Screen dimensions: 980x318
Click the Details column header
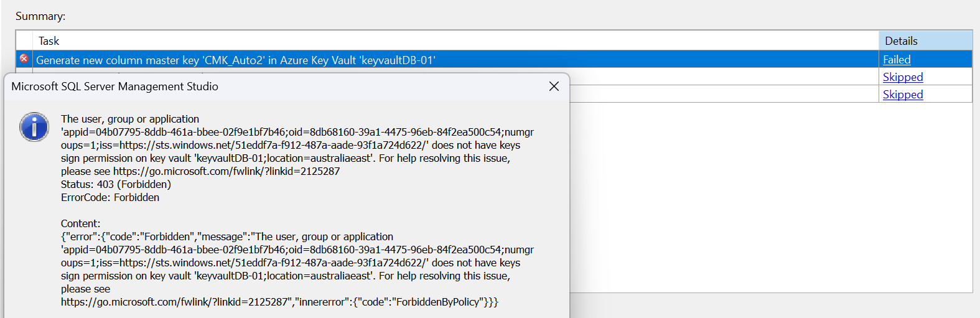click(925, 41)
